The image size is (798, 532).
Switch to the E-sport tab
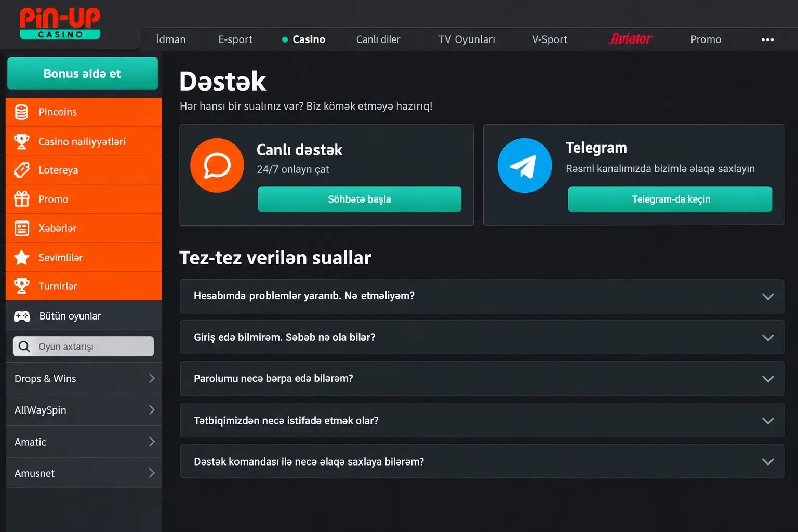(235, 39)
